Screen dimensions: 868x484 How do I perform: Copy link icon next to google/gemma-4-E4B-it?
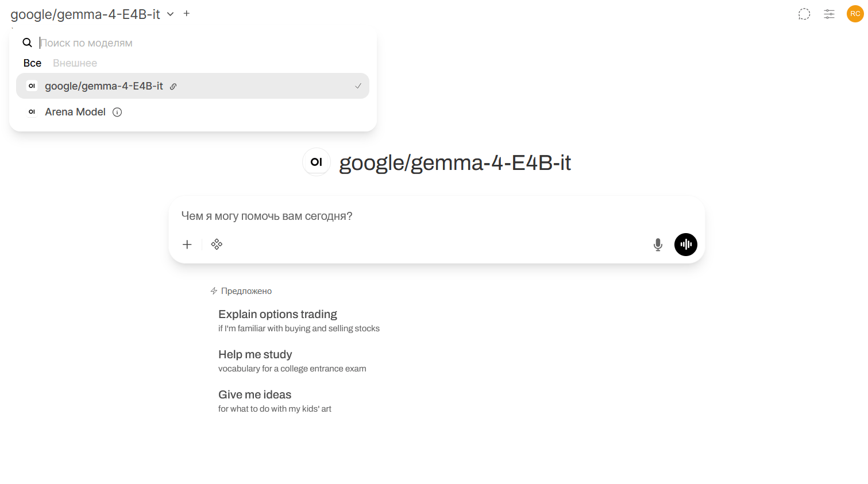point(173,87)
